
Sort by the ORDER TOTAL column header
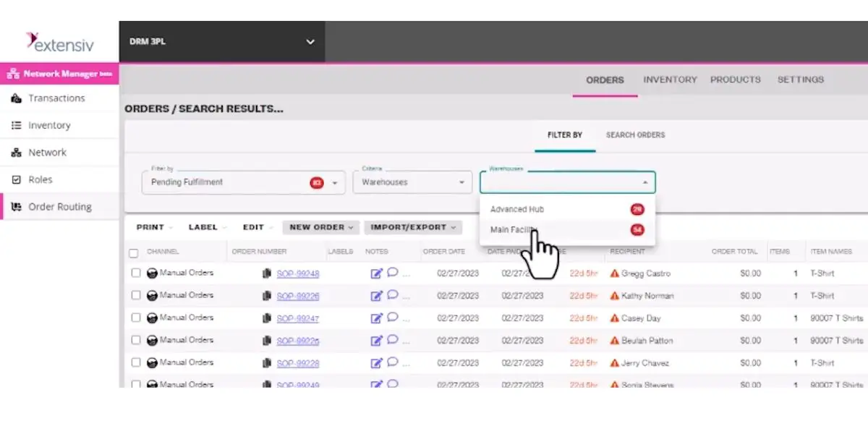click(734, 252)
